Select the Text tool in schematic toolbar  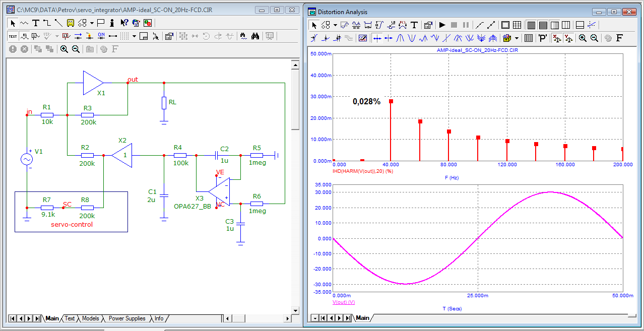(35, 23)
